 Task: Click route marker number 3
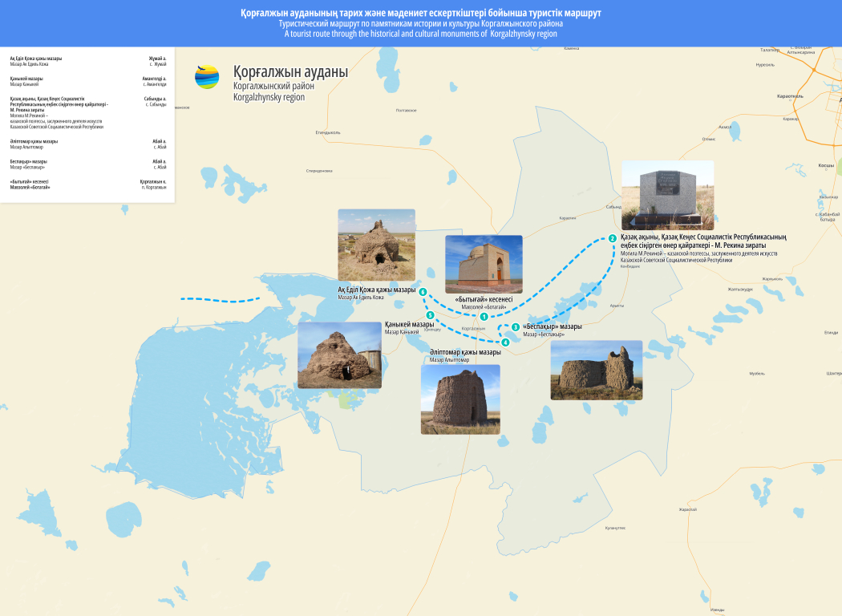click(516, 327)
